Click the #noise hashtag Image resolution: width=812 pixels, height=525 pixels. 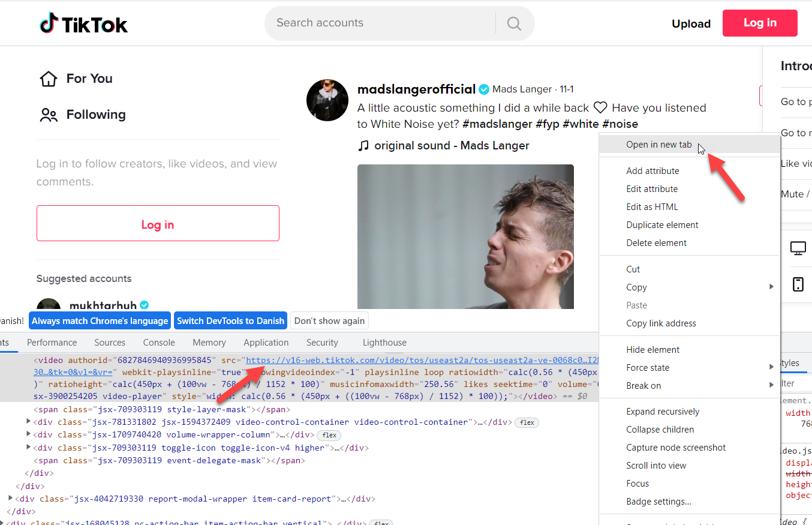(x=620, y=124)
